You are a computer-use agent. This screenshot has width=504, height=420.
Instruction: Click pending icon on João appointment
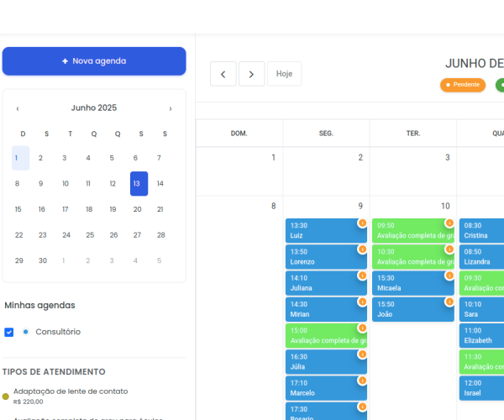pyautogui.click(x=449, y=302)
